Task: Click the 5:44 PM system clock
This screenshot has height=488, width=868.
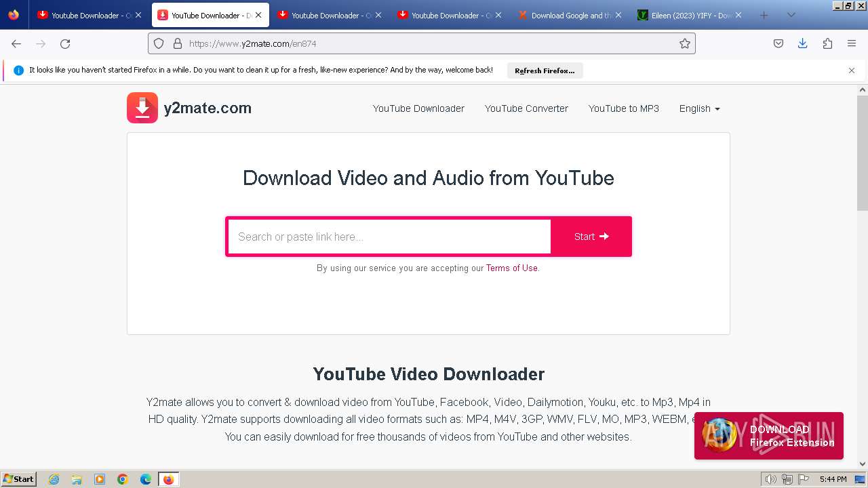Action: [833, 479]
